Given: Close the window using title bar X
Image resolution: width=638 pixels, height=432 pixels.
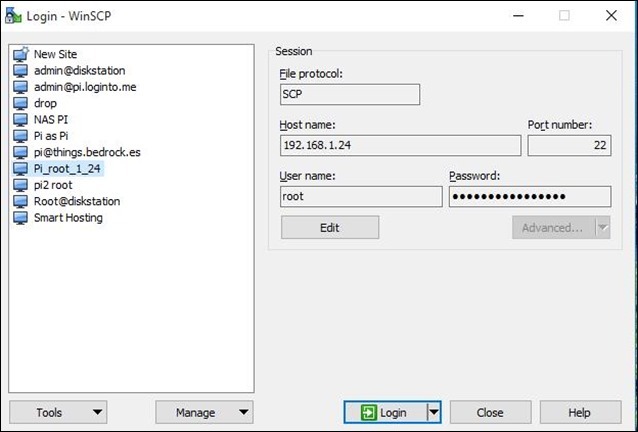Looking at the screenshot, I should click(611, 16).
